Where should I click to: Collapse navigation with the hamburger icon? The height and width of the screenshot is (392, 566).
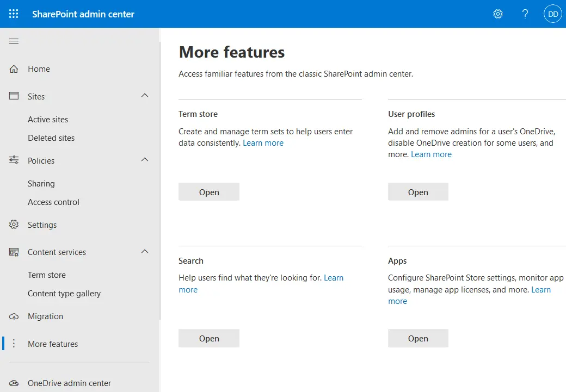14,41
